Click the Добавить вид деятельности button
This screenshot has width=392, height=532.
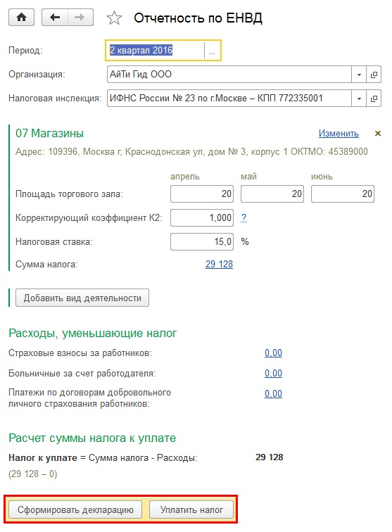[x=82, y=298]
